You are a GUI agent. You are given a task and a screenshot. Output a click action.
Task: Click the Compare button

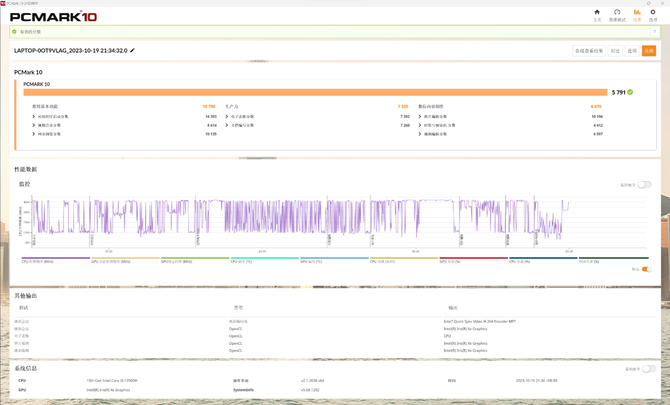coord(615,51)
